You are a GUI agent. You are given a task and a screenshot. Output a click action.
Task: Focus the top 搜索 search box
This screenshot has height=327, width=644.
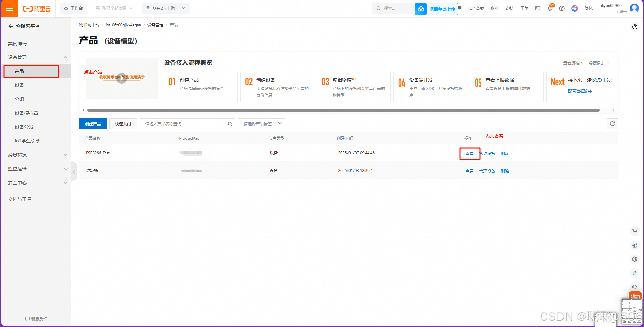[x=393, y=8]
